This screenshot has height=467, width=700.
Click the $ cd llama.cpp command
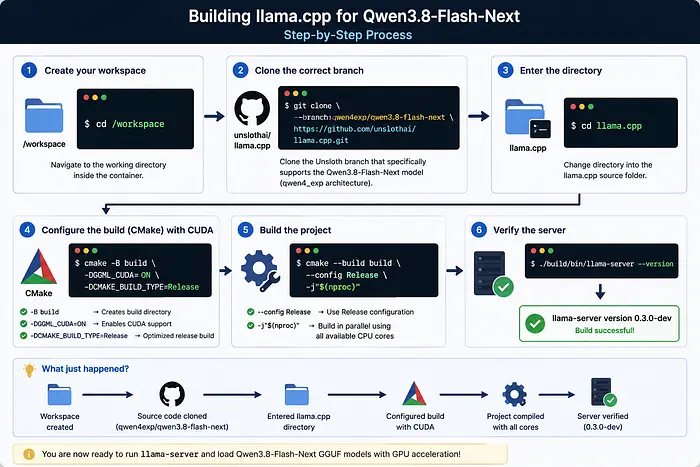[606, 126]
